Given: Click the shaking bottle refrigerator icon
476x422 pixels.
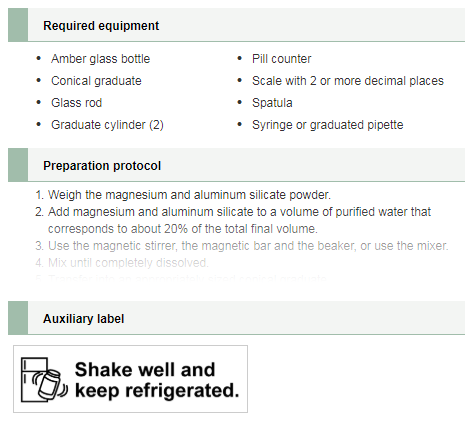Looking at the screenshot, I should tap(44, 379).
